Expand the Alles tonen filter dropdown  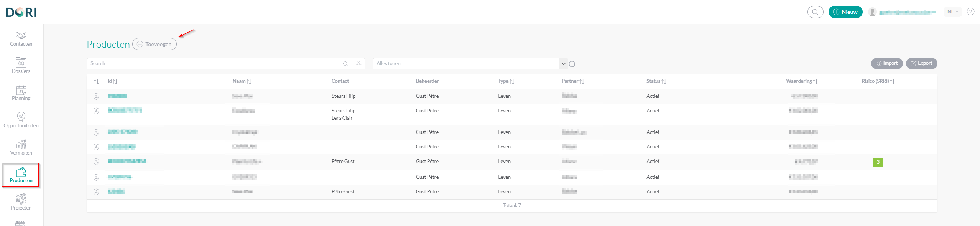point(564,64)
